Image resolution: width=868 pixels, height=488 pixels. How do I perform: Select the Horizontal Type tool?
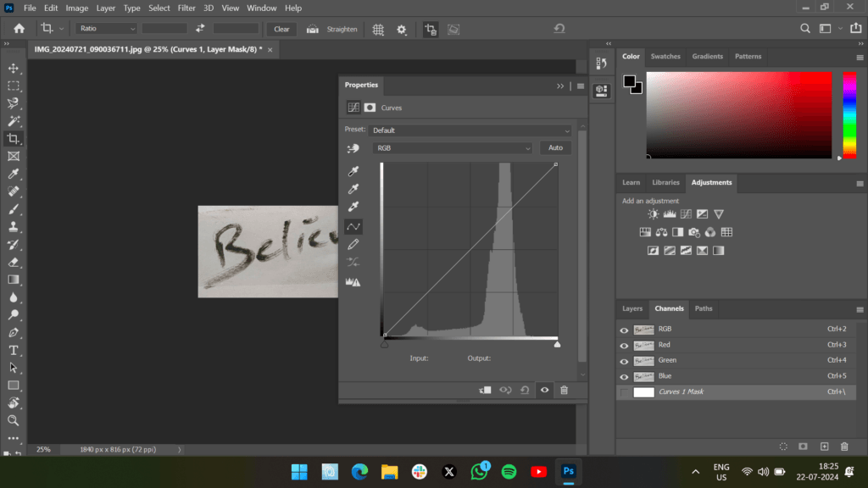tap(14, 350)
